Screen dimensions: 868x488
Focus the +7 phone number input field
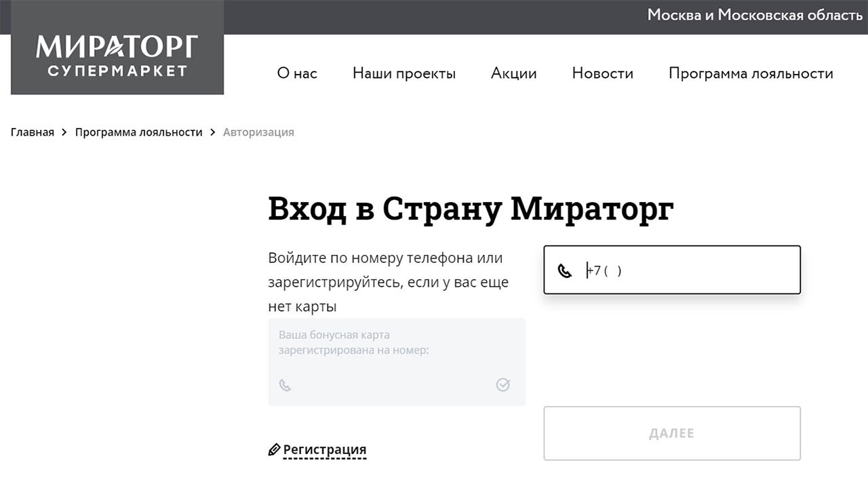coord(672,270)
